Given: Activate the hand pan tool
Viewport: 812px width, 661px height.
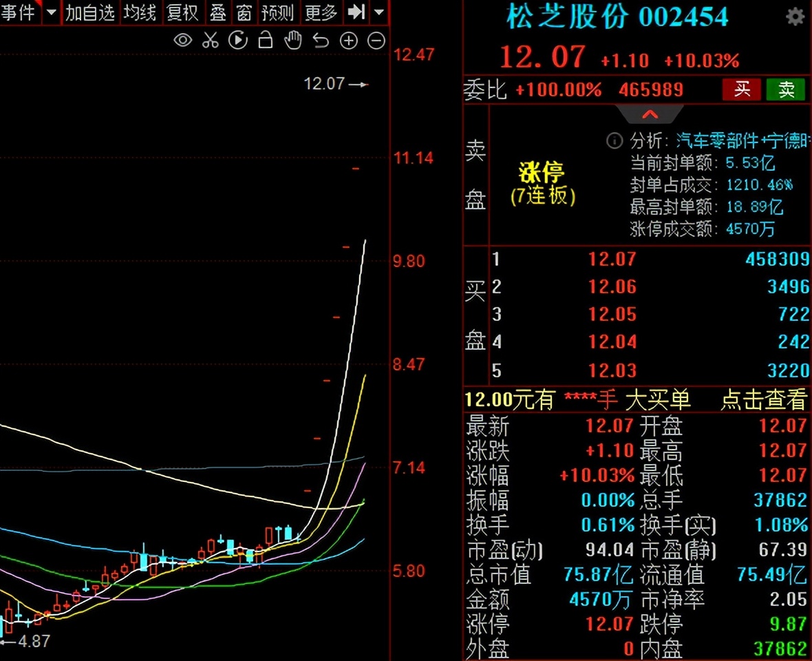Looking at the screenshot, I should (293, 40).
